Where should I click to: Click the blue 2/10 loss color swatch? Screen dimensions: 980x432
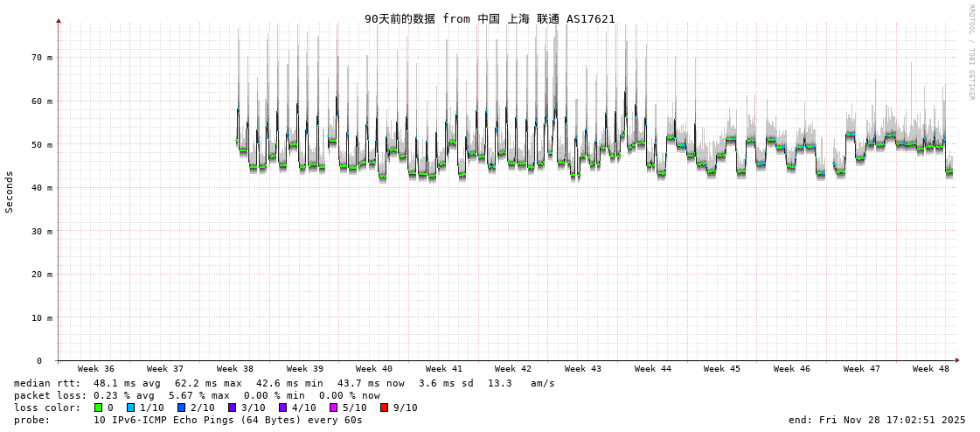coord(181,408)
